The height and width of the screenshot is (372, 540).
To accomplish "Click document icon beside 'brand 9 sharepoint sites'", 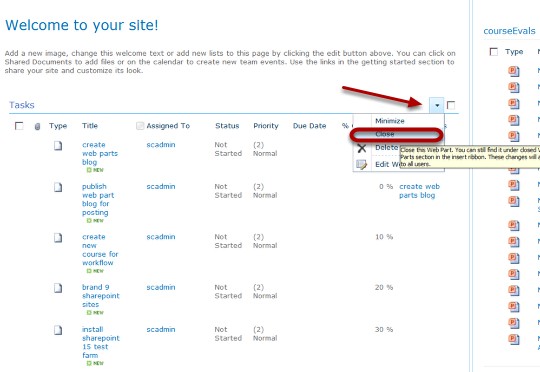I will point(58,288).
